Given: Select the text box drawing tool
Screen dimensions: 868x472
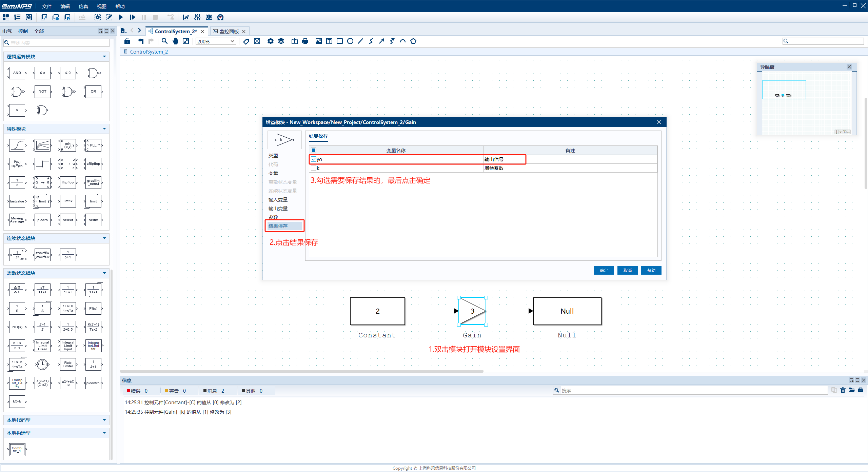Looking at the screenshot, I should coord(329,41).
